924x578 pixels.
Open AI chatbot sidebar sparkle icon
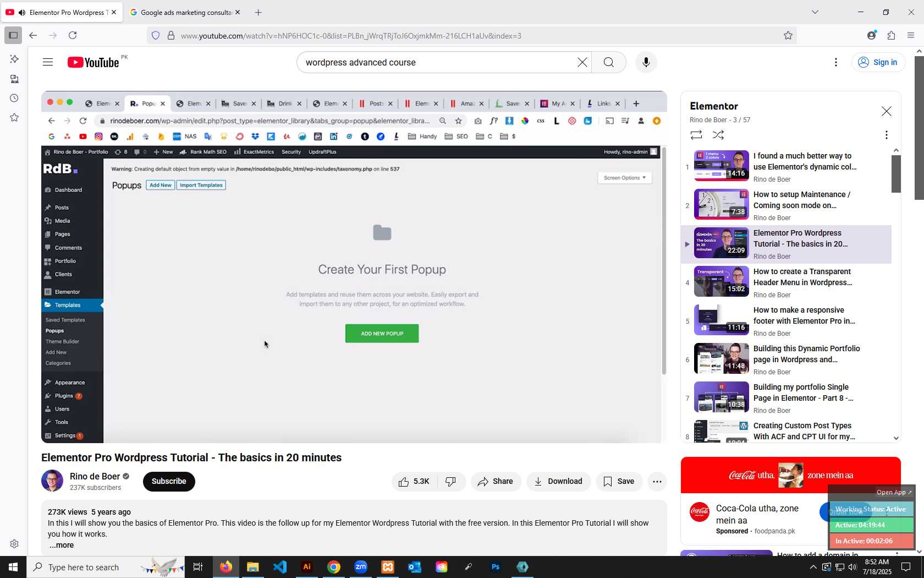point(14,59)
